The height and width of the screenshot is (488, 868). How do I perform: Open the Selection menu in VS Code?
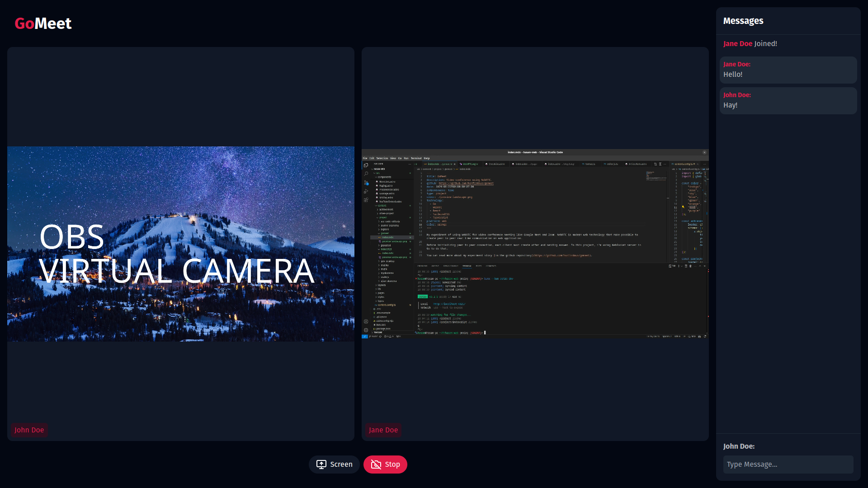pyautogui.click(x=382, y=158)
